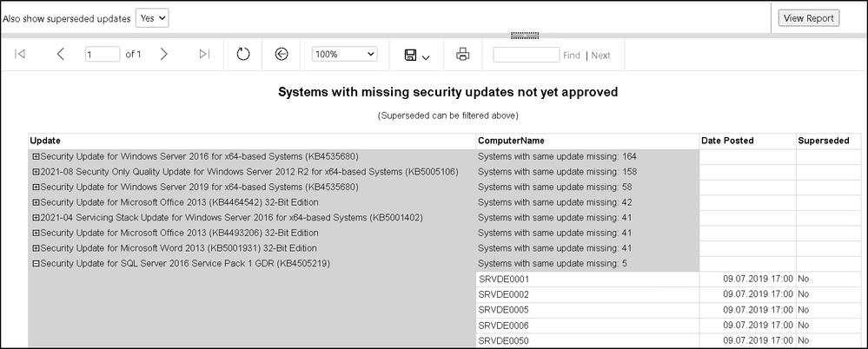Expand Windows Server 2016 KB4535680 update
868x349 pixels.
pos(36,156)
